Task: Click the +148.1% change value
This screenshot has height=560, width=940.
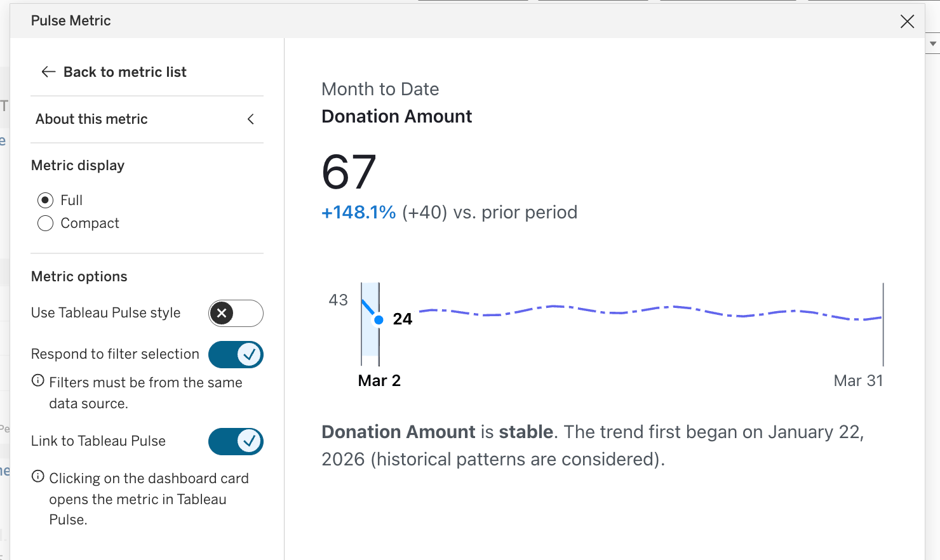Action: click(358, 213)
